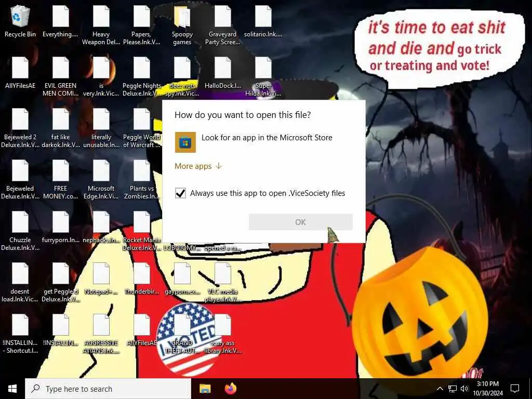
Task: Select 'is very.lnk' desktop file
Action: 101,77
